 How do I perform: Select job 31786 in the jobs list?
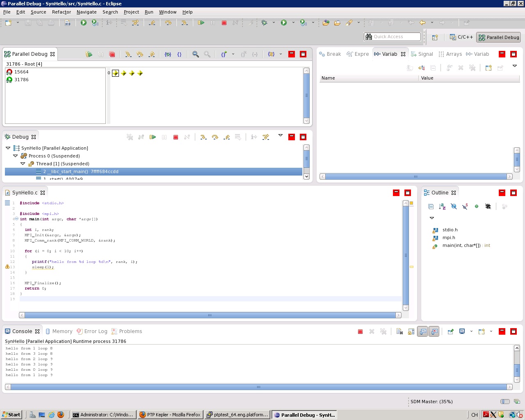[21, 80]
